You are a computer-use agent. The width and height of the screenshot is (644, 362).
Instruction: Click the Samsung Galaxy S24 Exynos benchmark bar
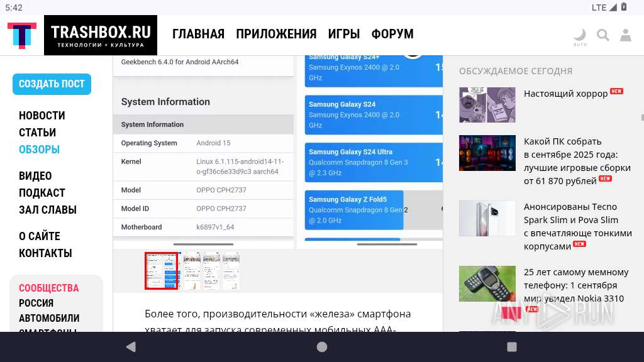coord(374,115)
